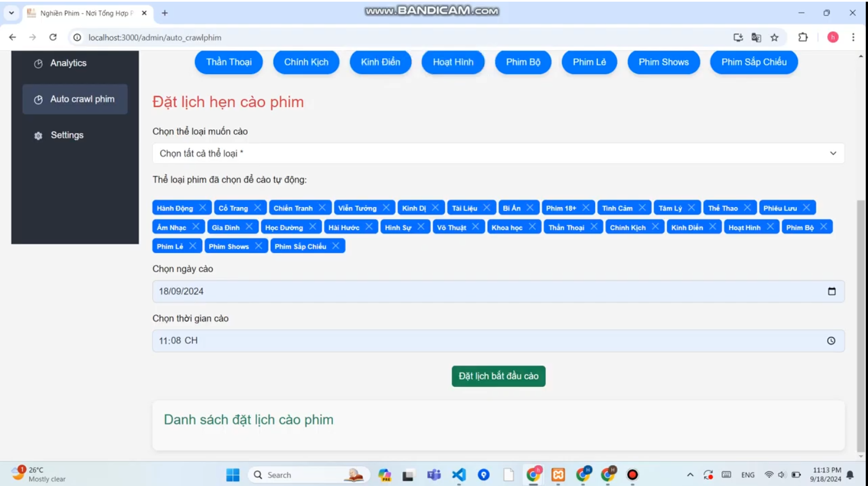
Task: Click the Phim Sắp Chiếu genre button
Action: 754,62
